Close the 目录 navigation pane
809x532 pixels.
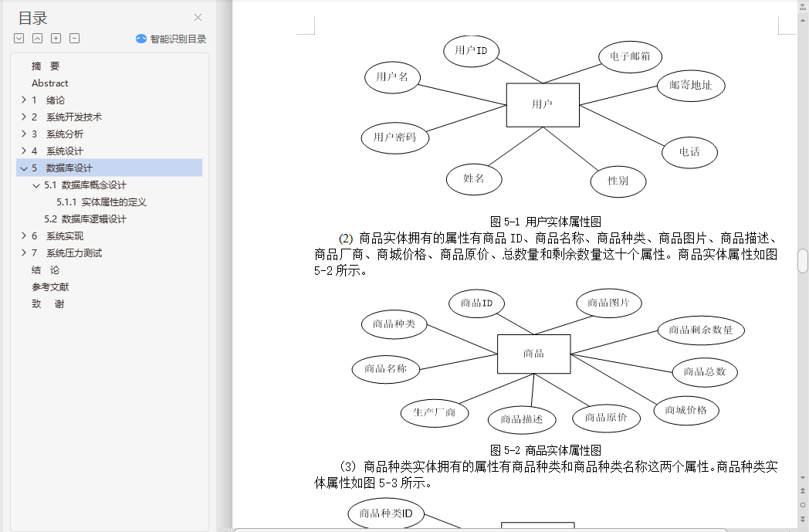point(198,18)
